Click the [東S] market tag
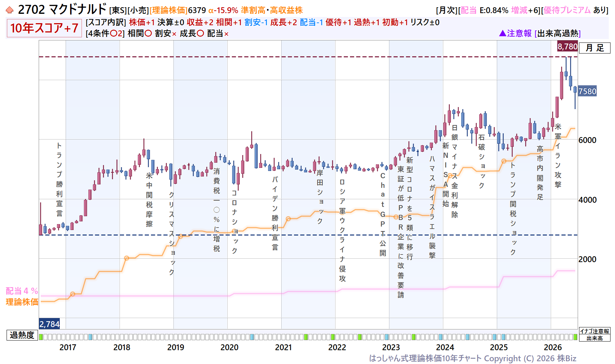 [x=118, y=10]
